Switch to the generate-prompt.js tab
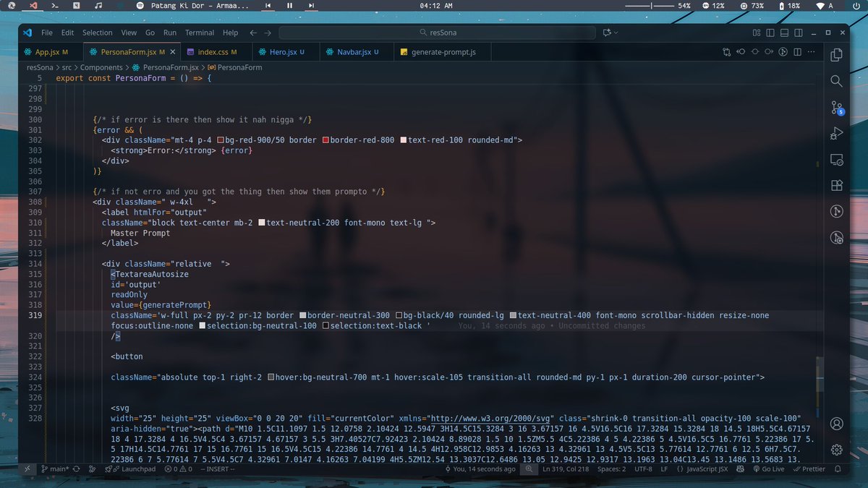 [442, 52]
